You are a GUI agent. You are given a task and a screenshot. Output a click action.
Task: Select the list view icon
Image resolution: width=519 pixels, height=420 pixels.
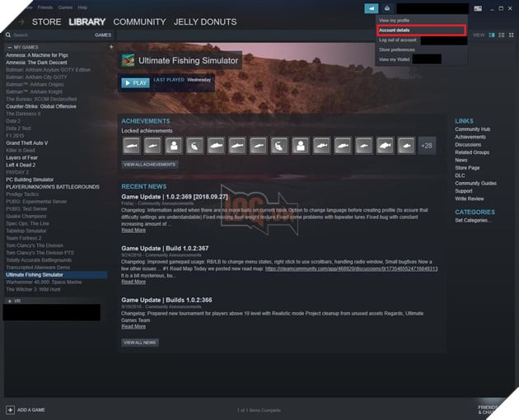(502, 35)
